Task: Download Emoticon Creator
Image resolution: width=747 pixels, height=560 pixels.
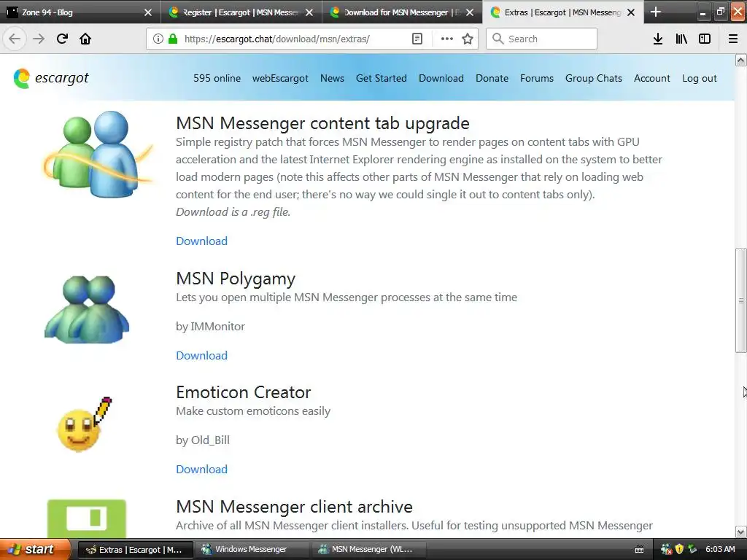Action: click(x=201, y=470)
